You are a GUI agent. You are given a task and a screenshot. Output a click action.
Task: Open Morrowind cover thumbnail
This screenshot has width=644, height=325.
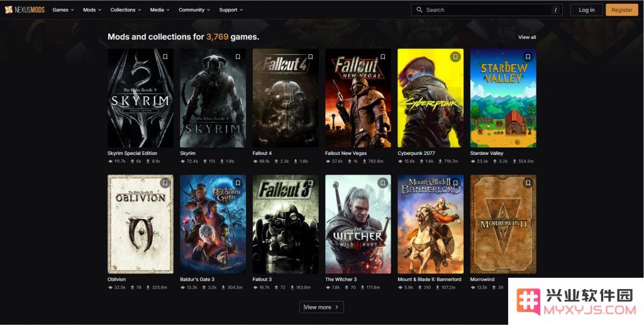(x=503, y=224)
